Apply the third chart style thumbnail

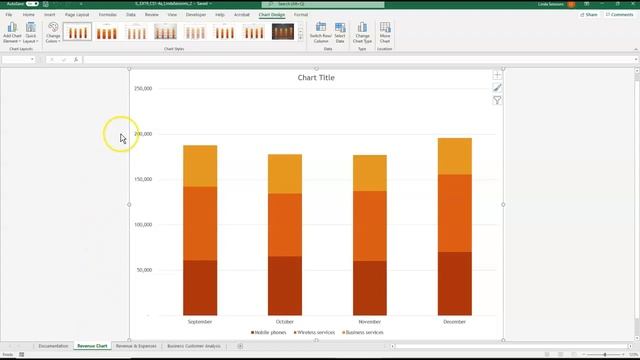(x=136, y=31)
